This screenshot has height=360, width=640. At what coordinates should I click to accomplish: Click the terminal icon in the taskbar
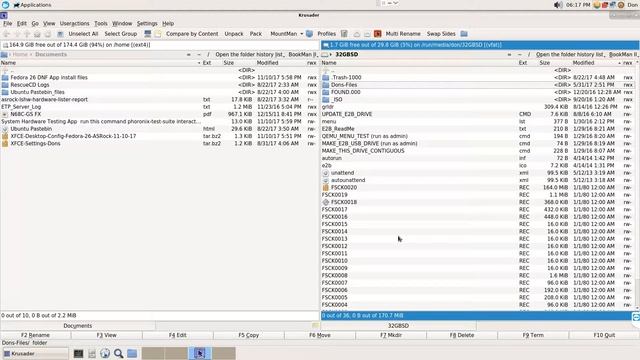(x=78, y=353)
